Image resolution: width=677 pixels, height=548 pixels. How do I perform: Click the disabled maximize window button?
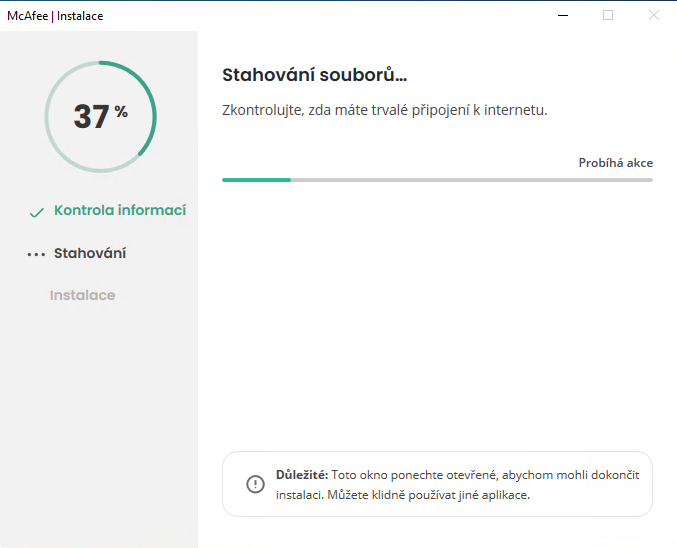coord(608,16)
